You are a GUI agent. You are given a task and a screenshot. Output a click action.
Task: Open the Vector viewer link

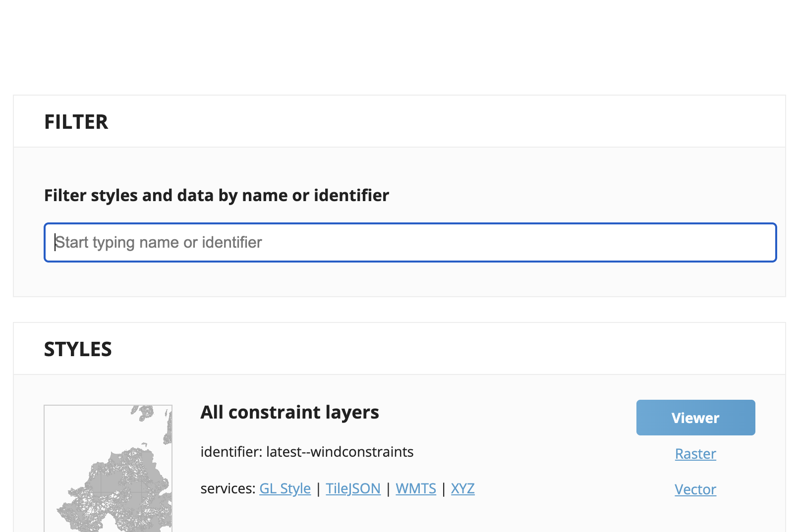point(695,489)
